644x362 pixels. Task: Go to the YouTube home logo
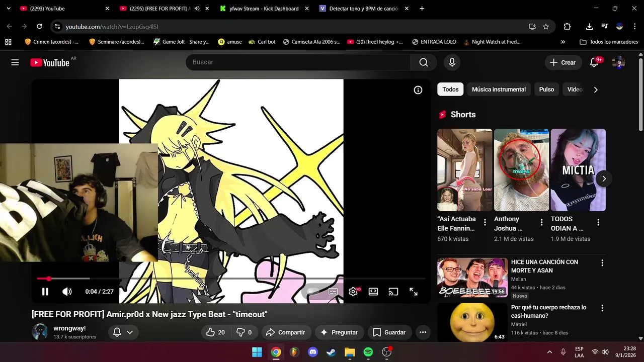point(49,62)
